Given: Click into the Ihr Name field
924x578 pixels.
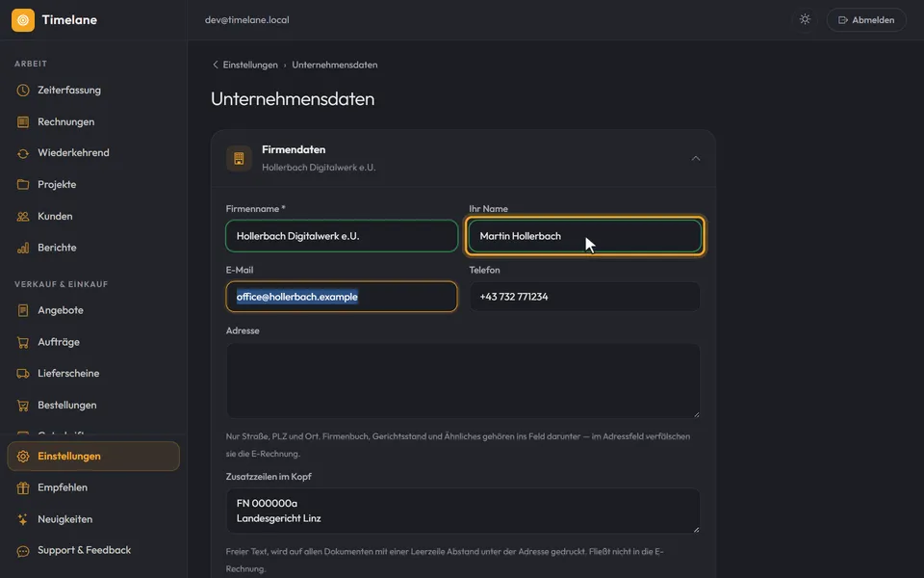Looking at the screenshot, I should pyautogui.click(x=584, y=236).
